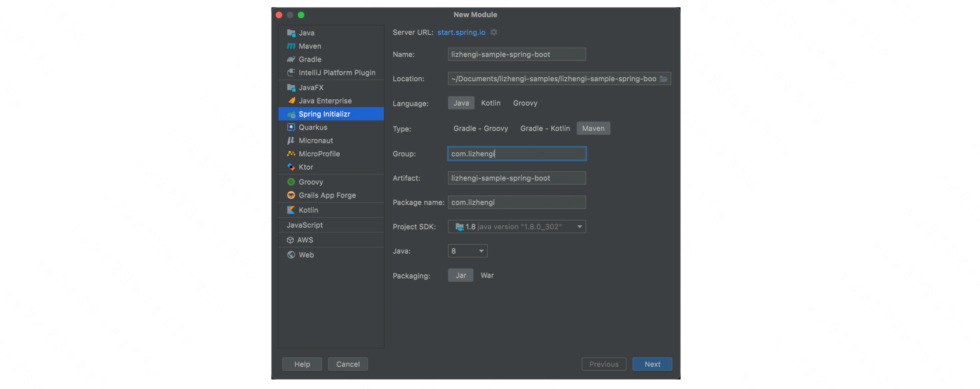Select the IntelliJ Platform Plugin entry
Image resolution: width=980 pixels, height=389 pixels.
(337, 73)
